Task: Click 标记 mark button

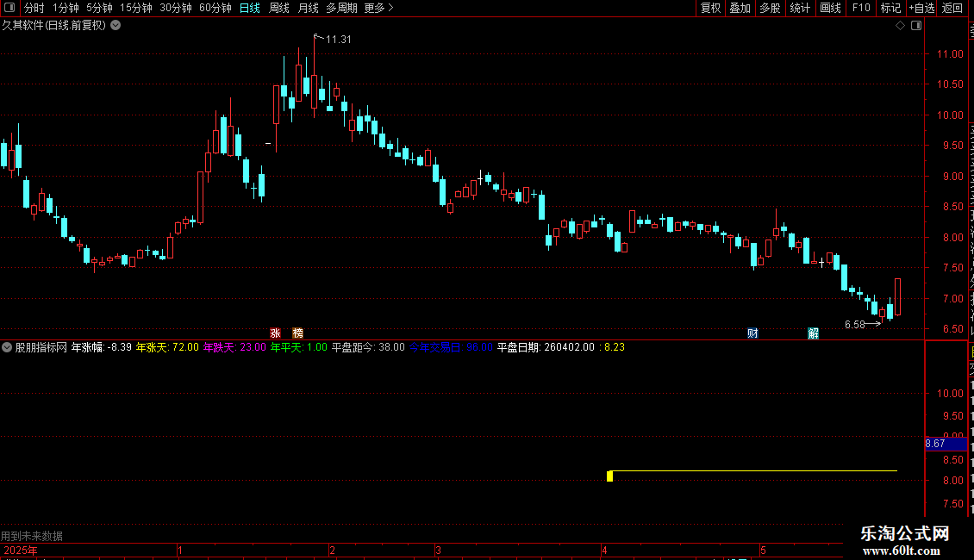Action: click(890, 8)
